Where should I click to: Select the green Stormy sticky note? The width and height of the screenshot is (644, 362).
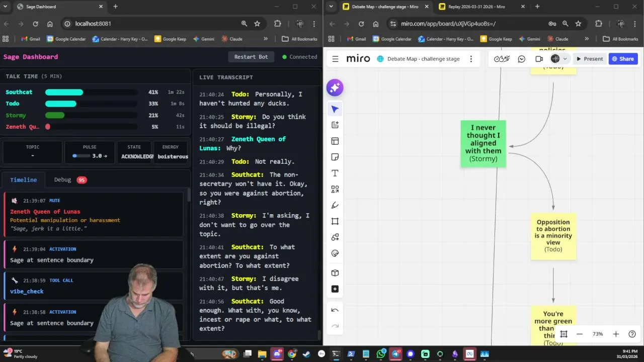pos(483,143)
